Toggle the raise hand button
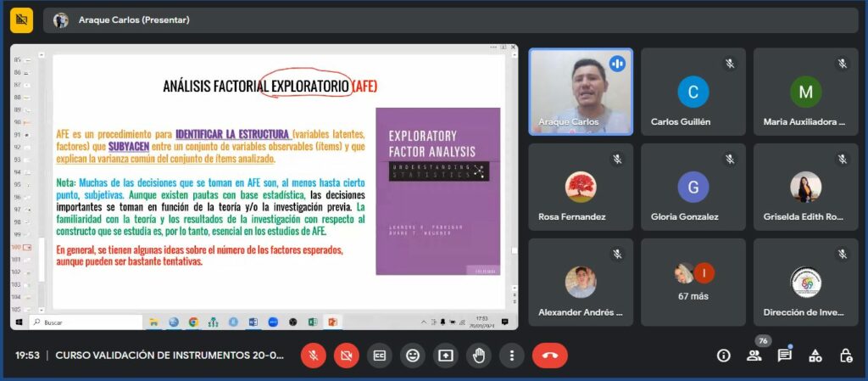868x381 pixels. tap(479, 356)
